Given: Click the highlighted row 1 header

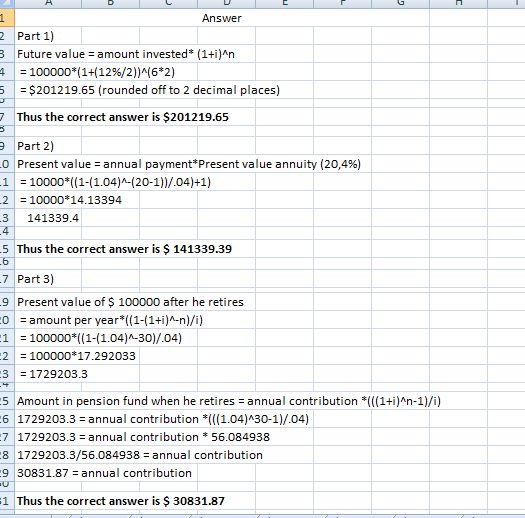Looking at the screenshot, I should [x=7, y=18].
